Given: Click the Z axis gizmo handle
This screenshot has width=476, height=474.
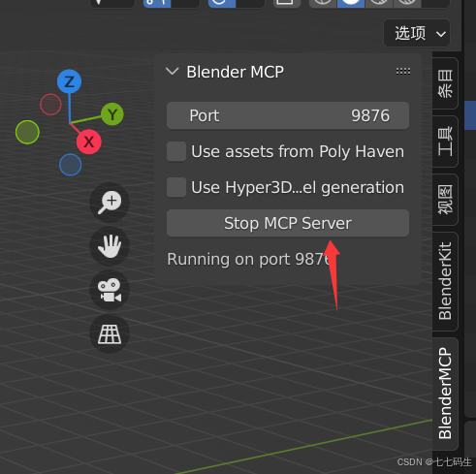Looking at the screenshot, I should click(x=69, y=81).
